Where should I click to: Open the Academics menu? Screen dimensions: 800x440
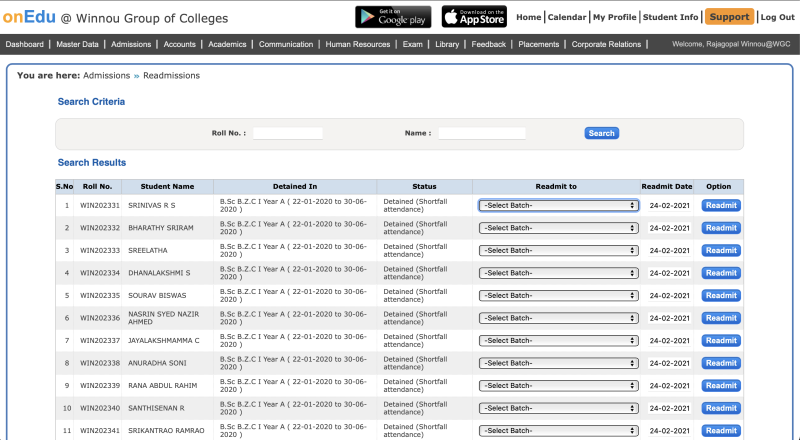click(x=227, y=45)
